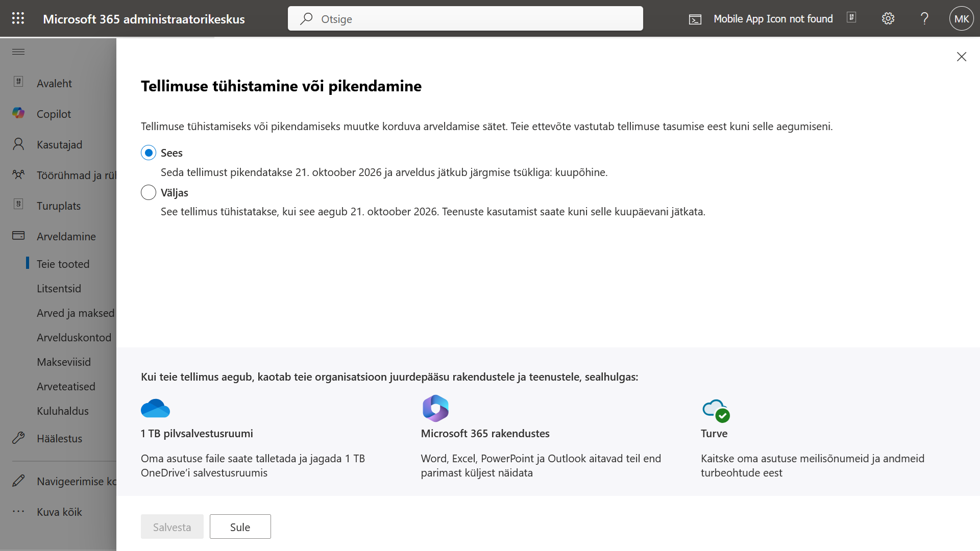Click the Häälestus wrench icon
Screen dimensions: 980x551
click(18, 438)
